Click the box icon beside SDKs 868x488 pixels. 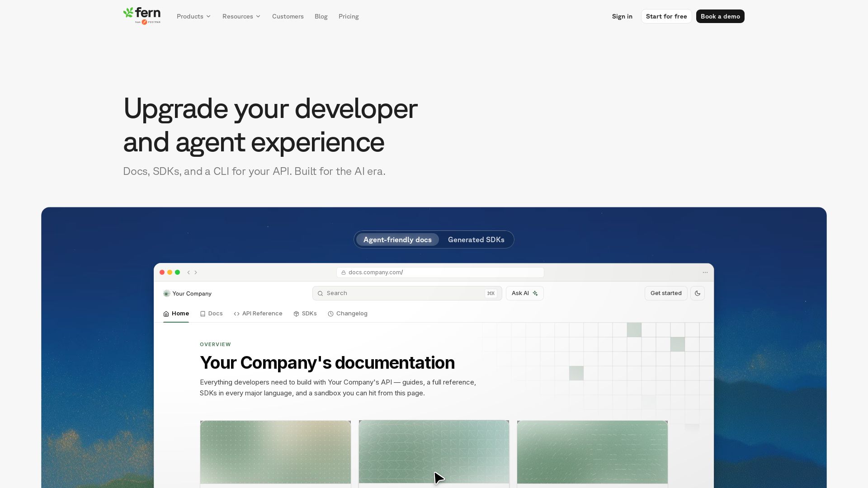pos(296,314)
